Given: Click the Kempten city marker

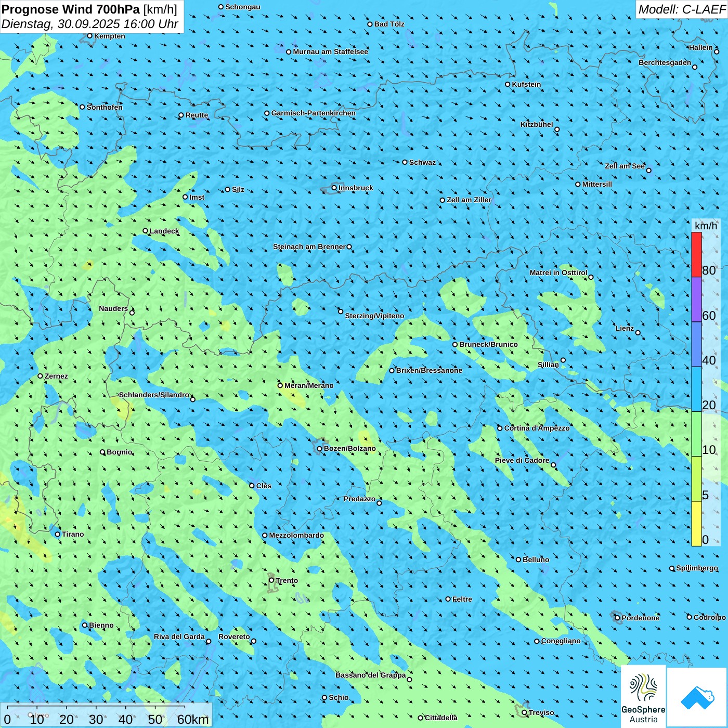Looking at the screenshot, I should [x=89, y=36].
